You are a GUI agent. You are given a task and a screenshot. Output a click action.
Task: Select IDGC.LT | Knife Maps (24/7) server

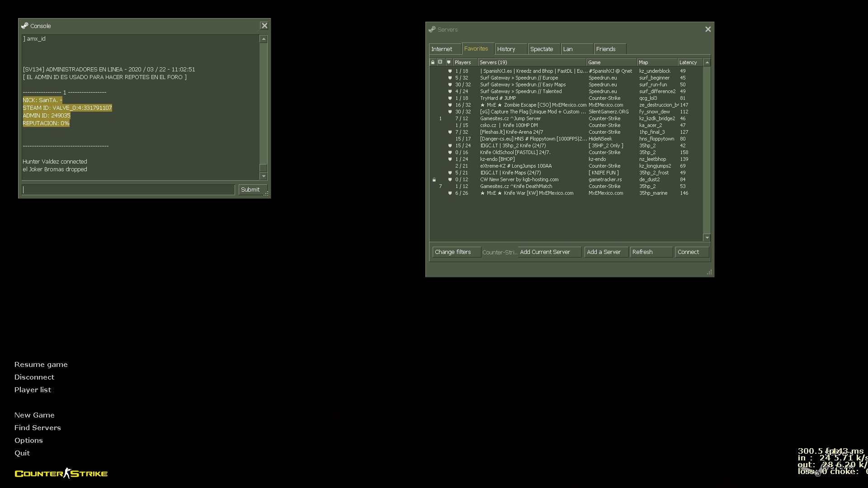coord(566,173)
